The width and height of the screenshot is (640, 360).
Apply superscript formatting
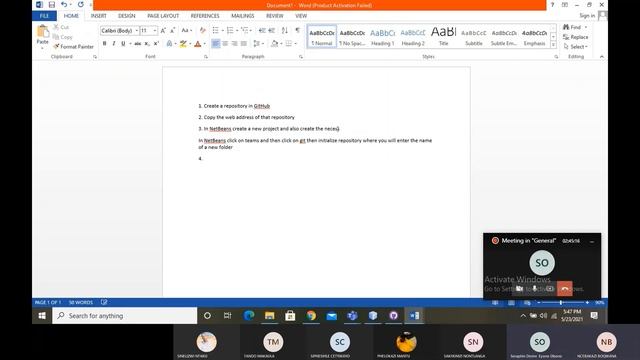pos(156,44)
